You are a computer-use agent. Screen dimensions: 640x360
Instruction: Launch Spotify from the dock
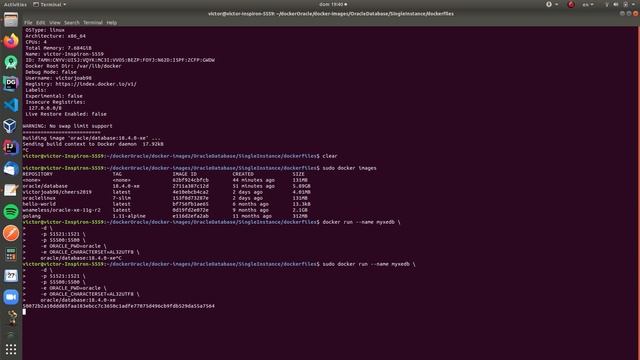[11, 211]
